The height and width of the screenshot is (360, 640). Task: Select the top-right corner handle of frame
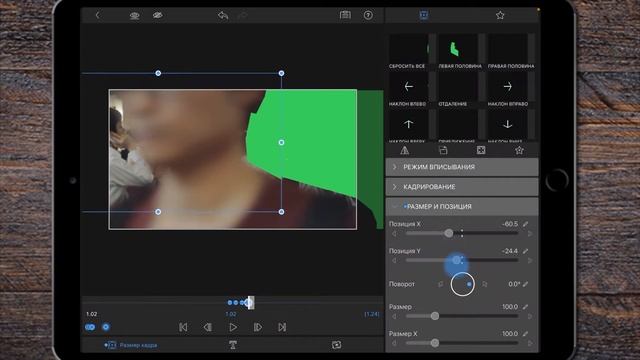click(281, 73)
